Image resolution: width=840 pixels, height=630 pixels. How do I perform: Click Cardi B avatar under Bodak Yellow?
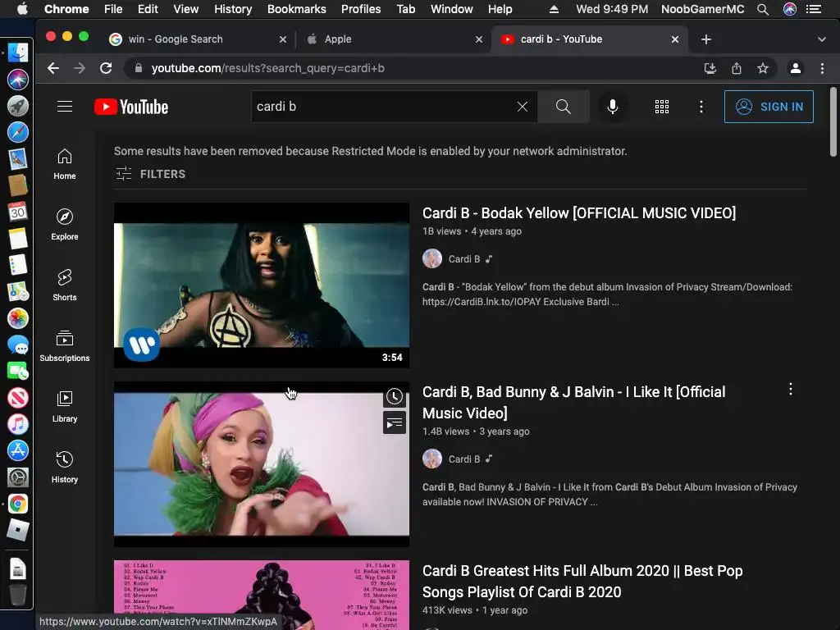pyautogui.click(x=432, y=258)
